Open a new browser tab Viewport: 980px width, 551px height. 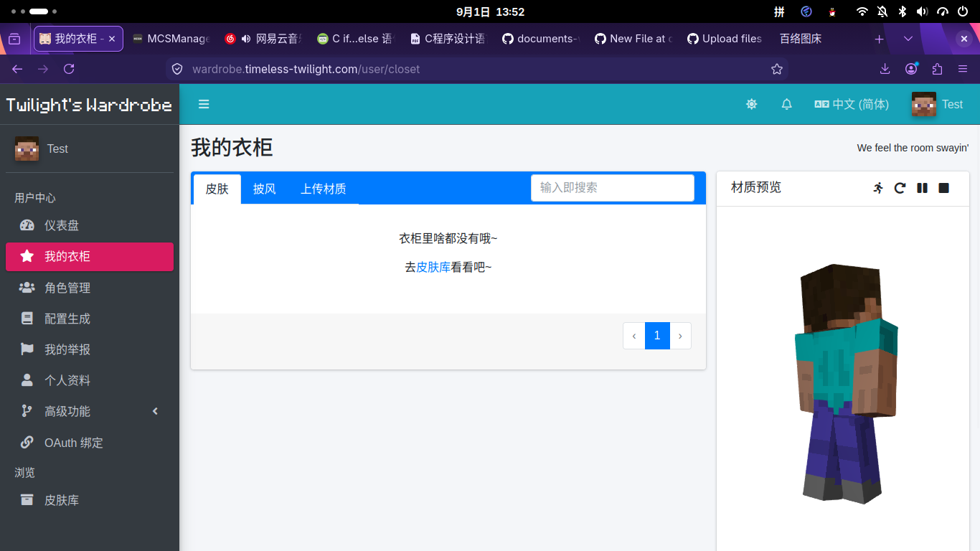pos(879,39)
